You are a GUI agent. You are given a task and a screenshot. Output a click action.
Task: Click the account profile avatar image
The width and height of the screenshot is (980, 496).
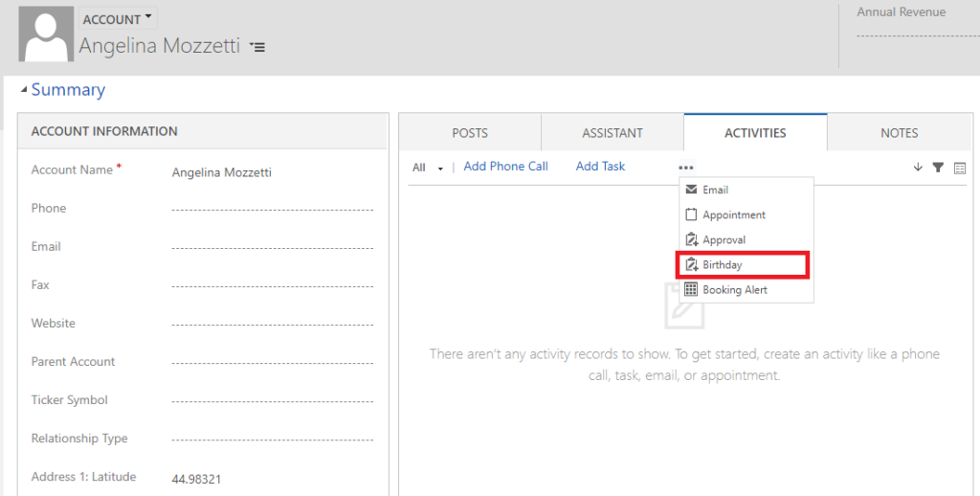[46, 34]
